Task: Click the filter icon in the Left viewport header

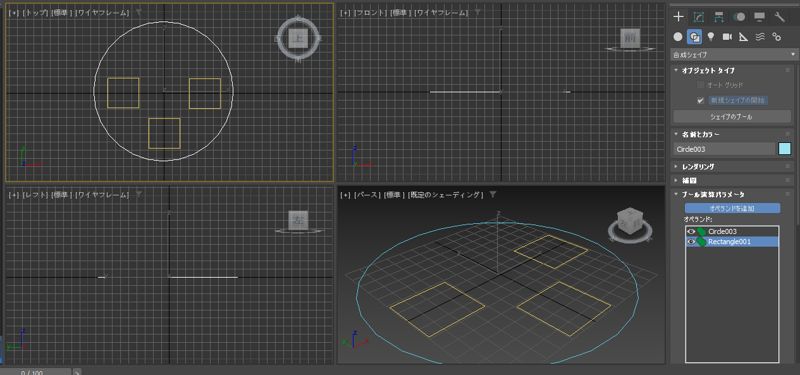Action: pyautogui.click(x=139, y=194)
